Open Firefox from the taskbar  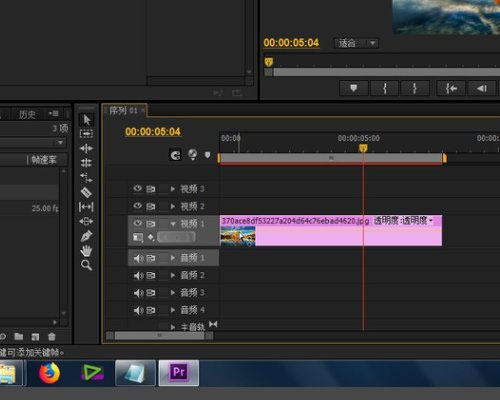click(x=50, y=373)
